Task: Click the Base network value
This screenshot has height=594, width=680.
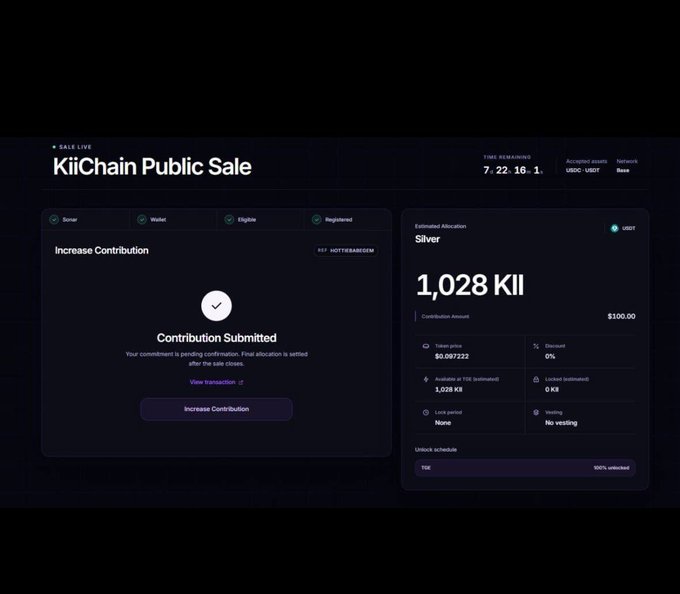Action: [623, 170]
